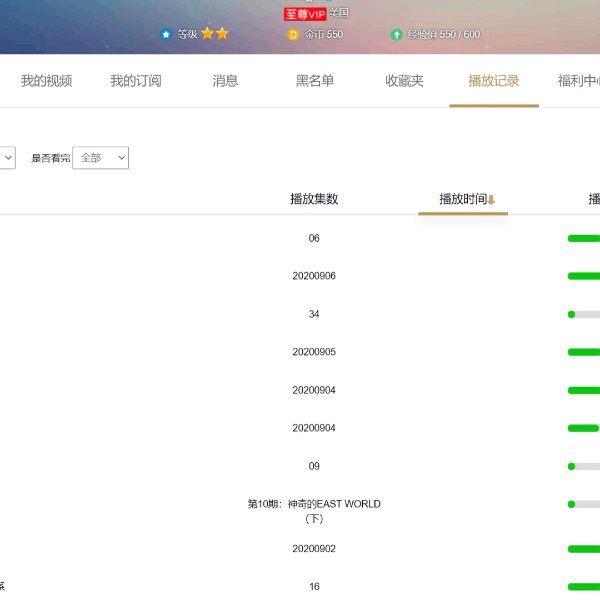
Task: Sort by the 播放时间 column header
Action: 463,199
